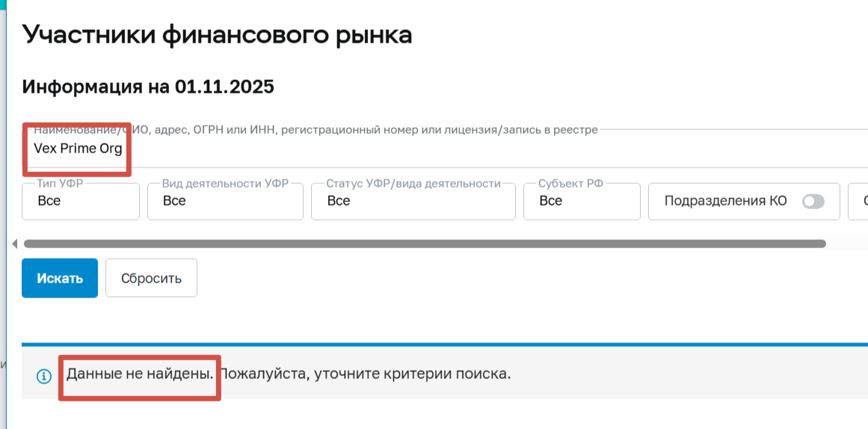Open the Статус УФР/вида деятельности dropdown

coord(413,201)
